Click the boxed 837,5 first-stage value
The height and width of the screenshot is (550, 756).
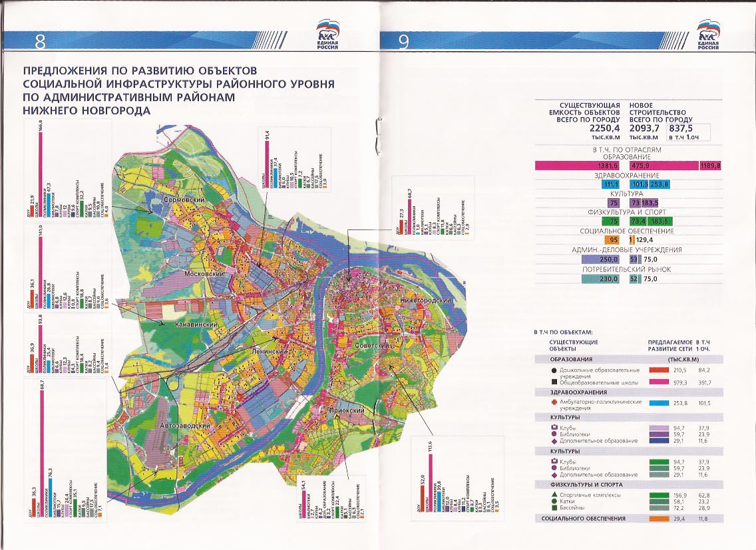click(x=681, y=129)
